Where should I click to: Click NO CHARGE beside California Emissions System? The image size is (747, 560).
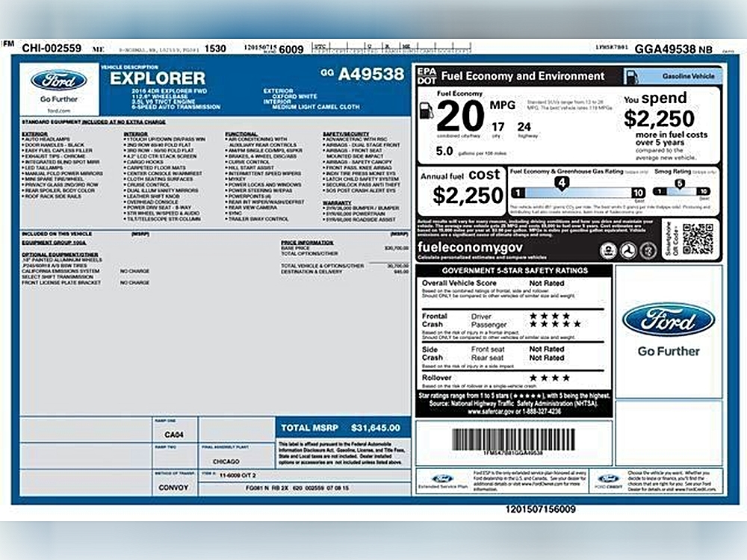click(x=134, y=271)
